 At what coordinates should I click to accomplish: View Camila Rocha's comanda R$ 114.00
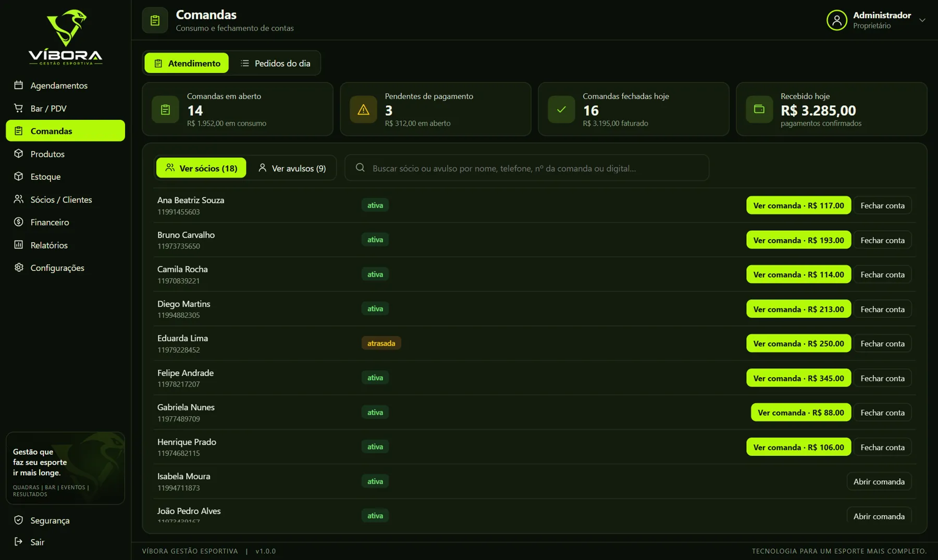click(798, 275)
